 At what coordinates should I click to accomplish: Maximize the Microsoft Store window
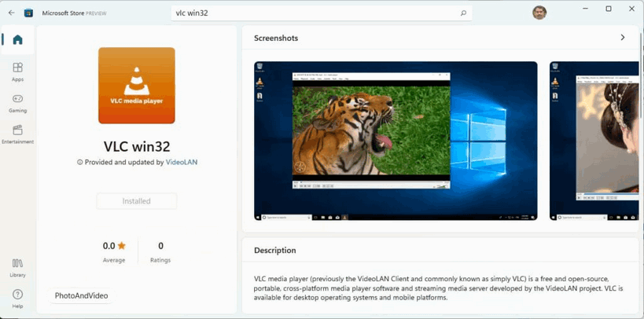click(609, 9)
